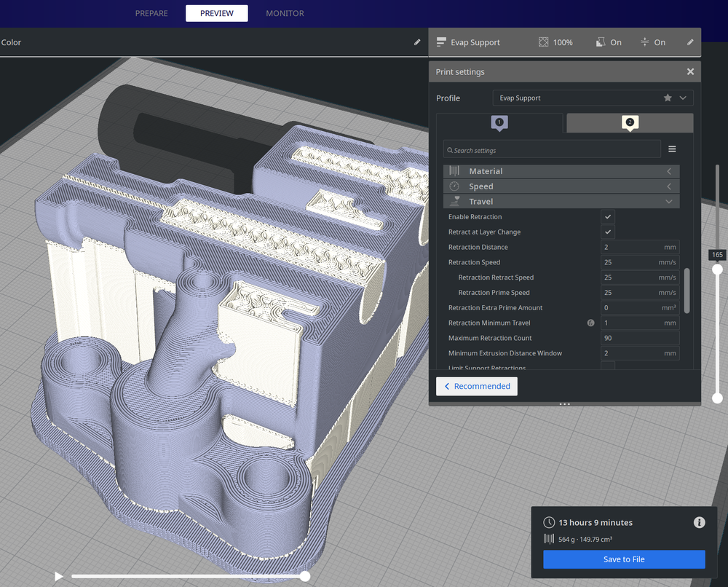
Task: Disable Retract at Layer Change
Action: 607,232
